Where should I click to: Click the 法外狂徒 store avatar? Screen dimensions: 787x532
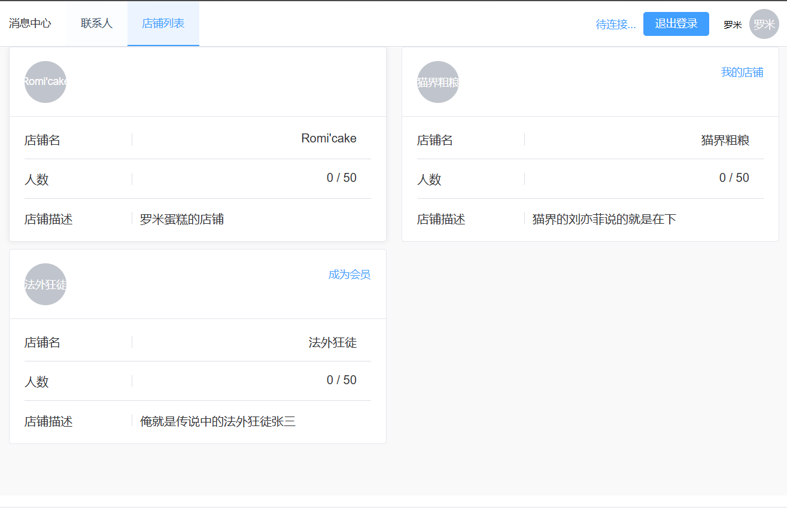(x=45, y=284)
